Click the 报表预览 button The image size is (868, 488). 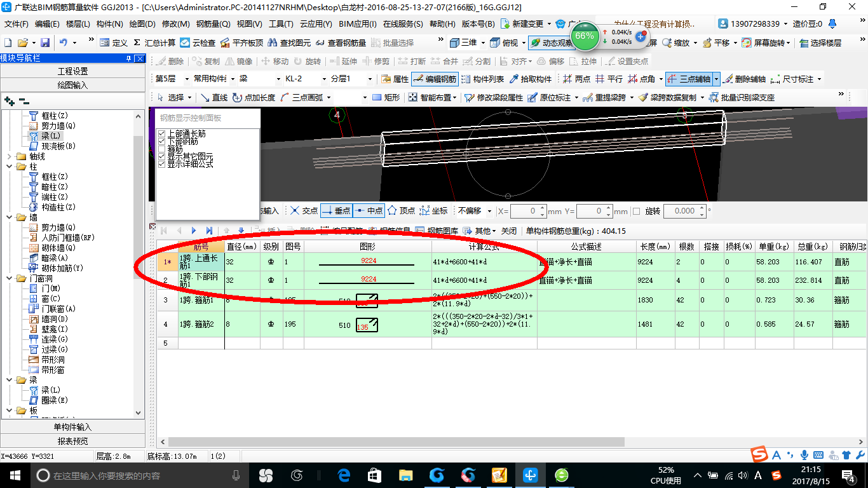(72, 441)
